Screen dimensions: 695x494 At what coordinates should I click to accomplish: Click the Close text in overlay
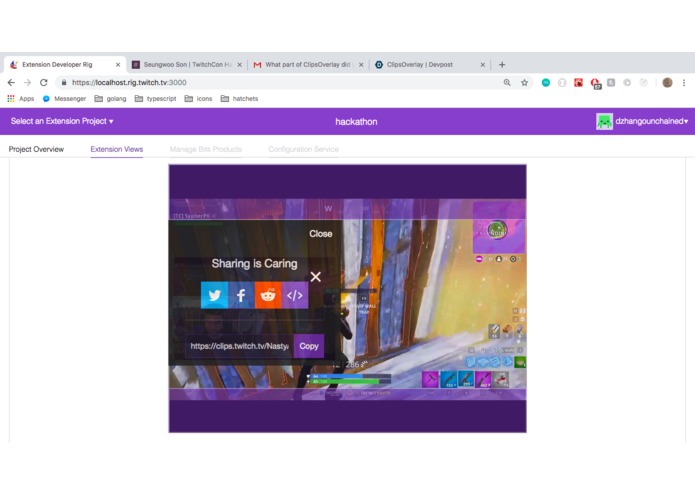320,234
